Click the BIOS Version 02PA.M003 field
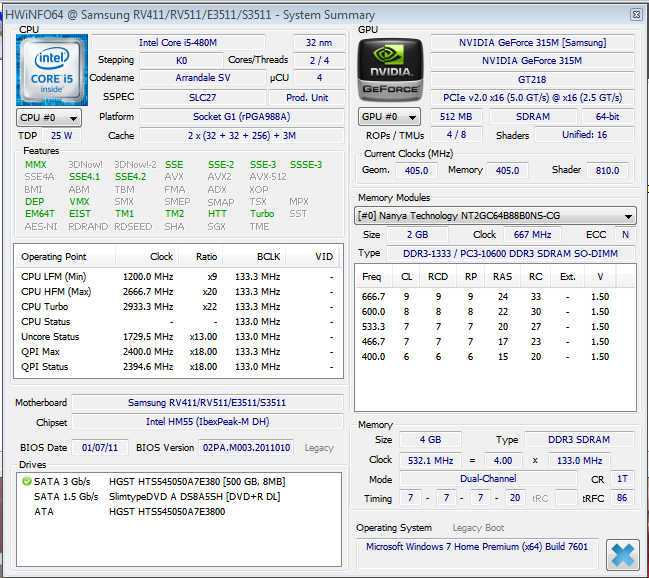 (246, 448)
